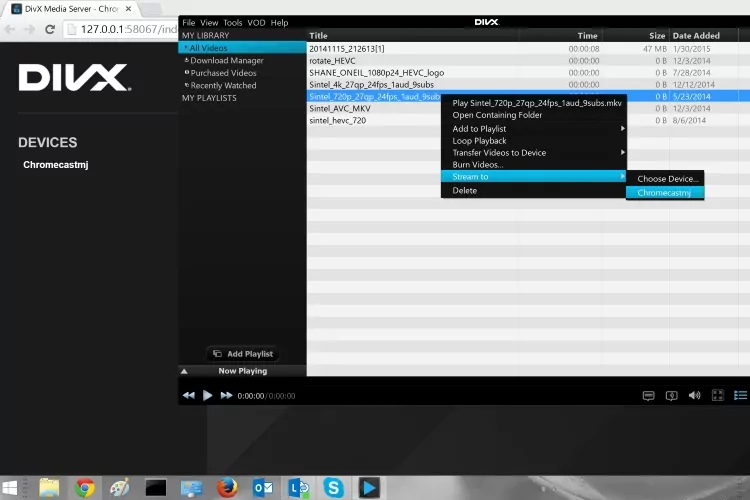
Task: Start playback with the play button
Action: click(207, 395)
